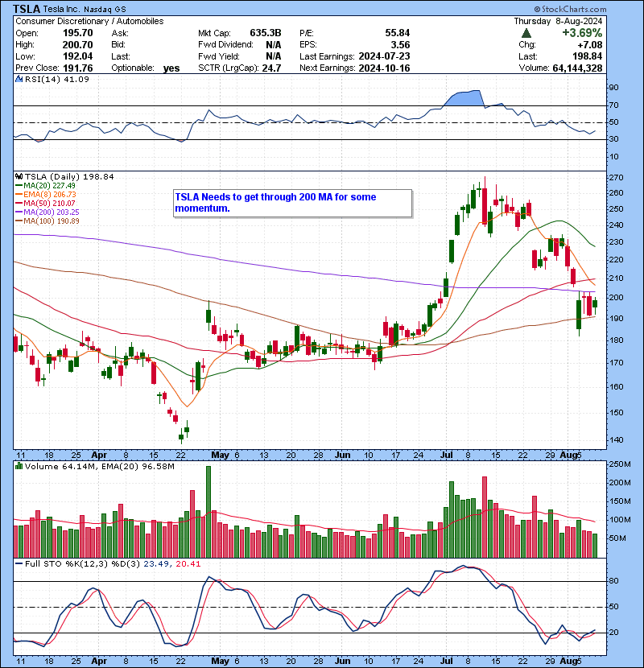Select the TSLA ticker symbol heading
The width and height of the screenshot is (644, 668).
[x=27, y=9]
